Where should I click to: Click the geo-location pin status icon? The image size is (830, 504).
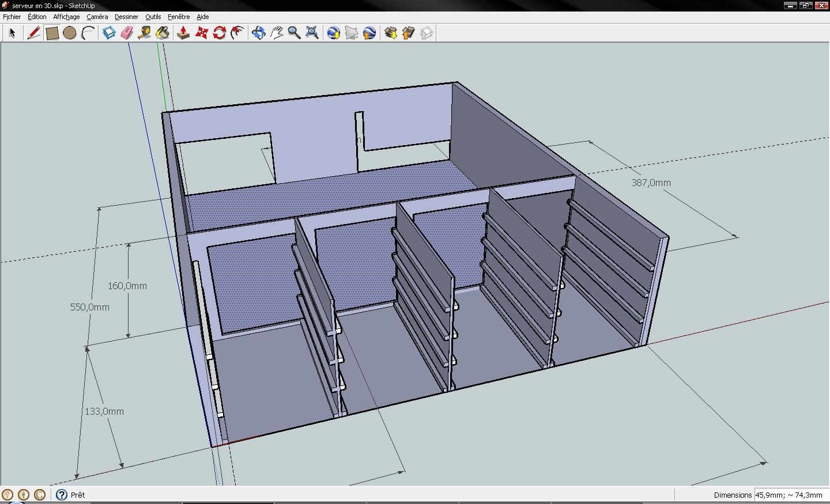pyautogui.click(x=7, y=495)
